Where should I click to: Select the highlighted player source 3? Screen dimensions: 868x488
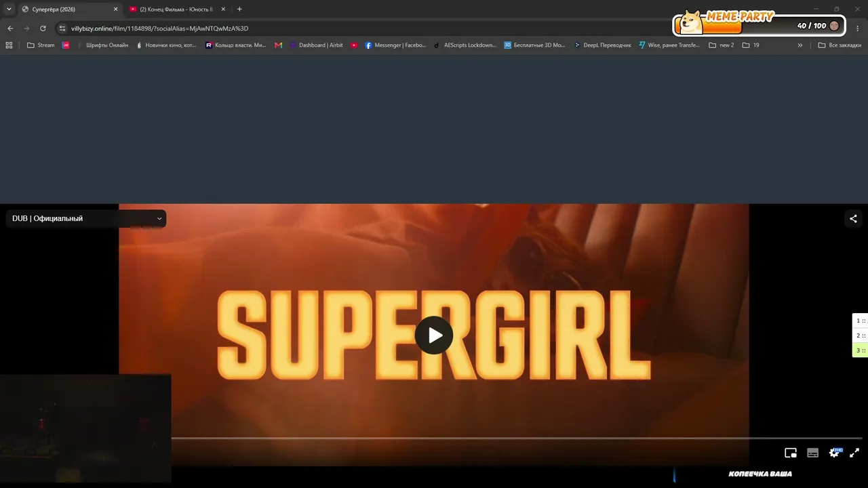tap(861, 350)
